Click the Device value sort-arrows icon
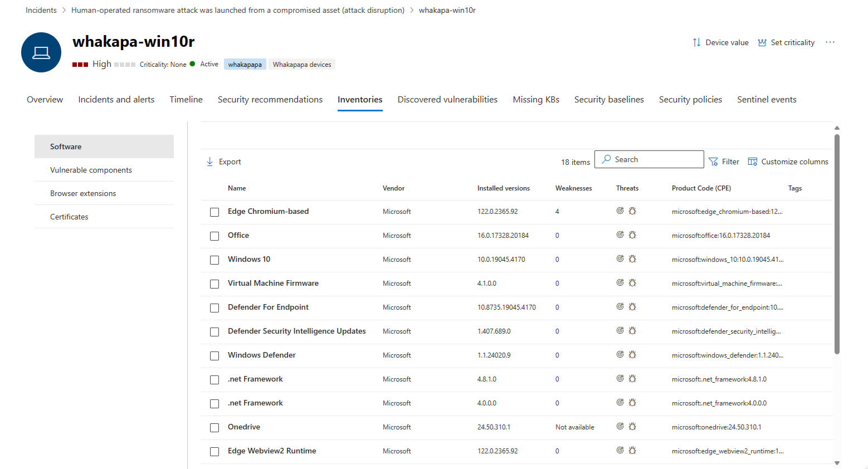Image resolution: width=868 pixels, height=469 pixels. pos(696,42)
